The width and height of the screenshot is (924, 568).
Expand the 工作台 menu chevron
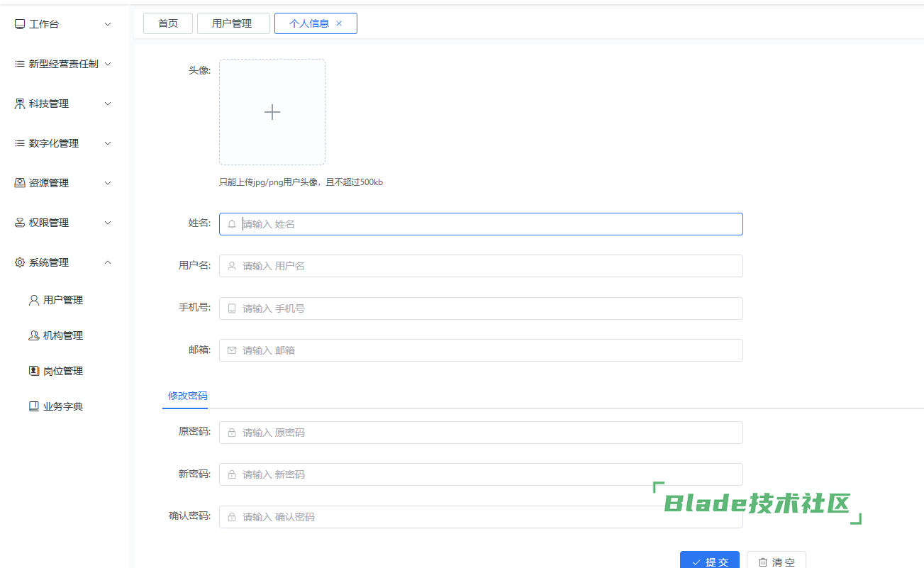coord(108,24)
